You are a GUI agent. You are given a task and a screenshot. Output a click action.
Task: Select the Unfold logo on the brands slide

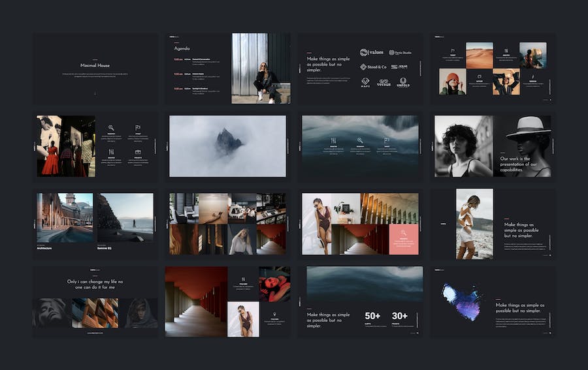pos(403,83)
